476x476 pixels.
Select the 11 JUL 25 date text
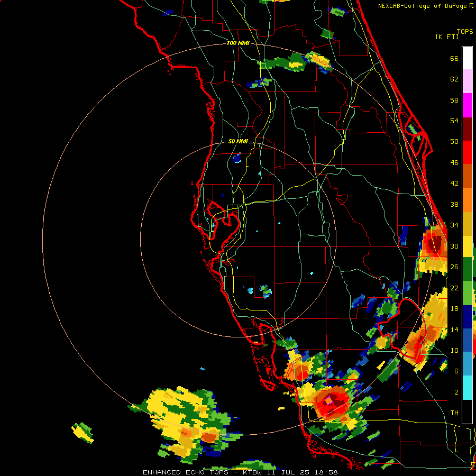[289, 472]
